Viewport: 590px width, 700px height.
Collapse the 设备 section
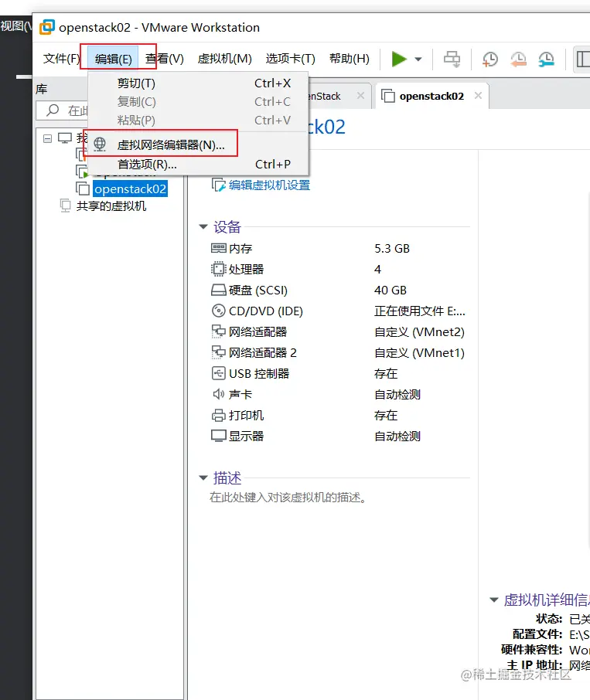pyautogui.click(x=203, y=227)
